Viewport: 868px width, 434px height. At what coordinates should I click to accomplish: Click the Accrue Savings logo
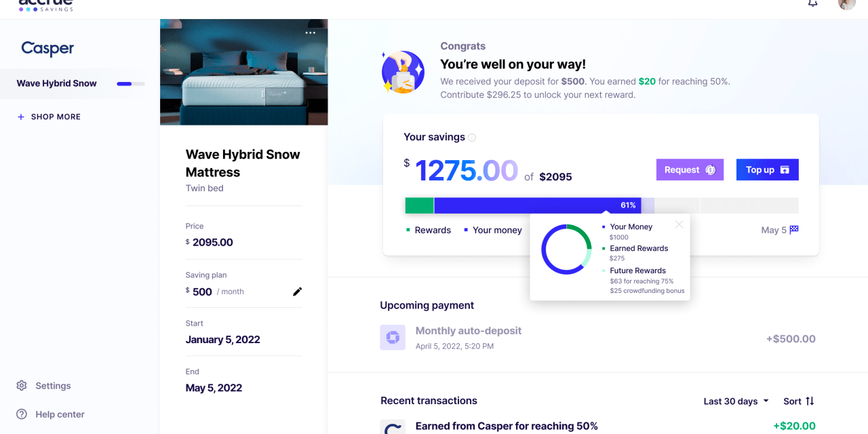coord(45,5)
